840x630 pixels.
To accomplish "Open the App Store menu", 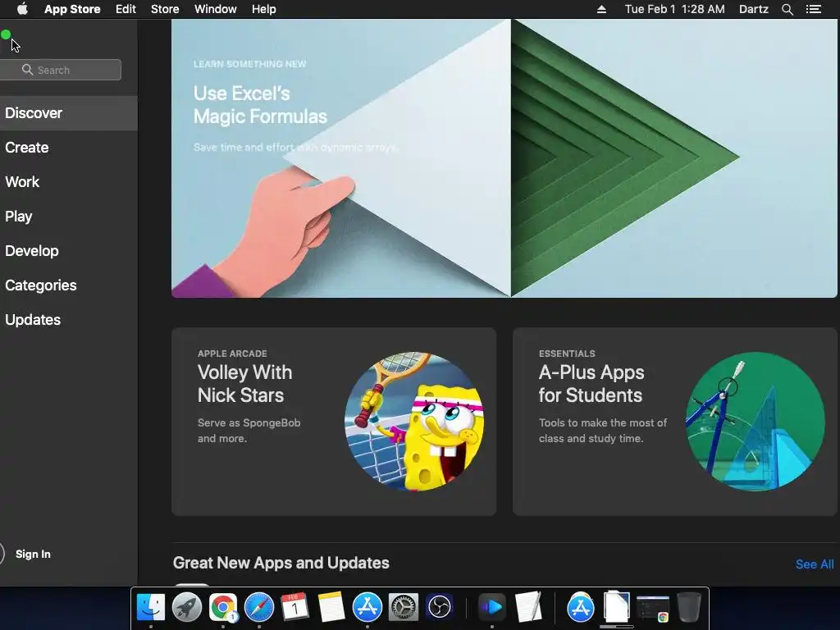I will point(72,9).
